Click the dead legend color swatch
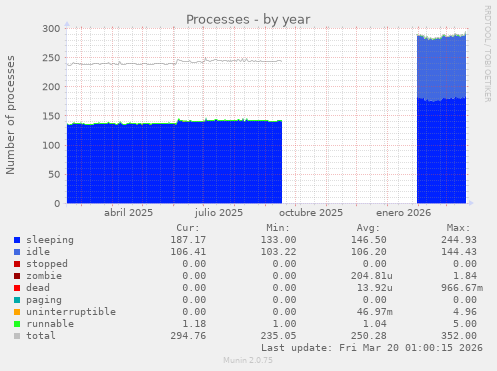The image size is (497, 371). pos(17,288)
